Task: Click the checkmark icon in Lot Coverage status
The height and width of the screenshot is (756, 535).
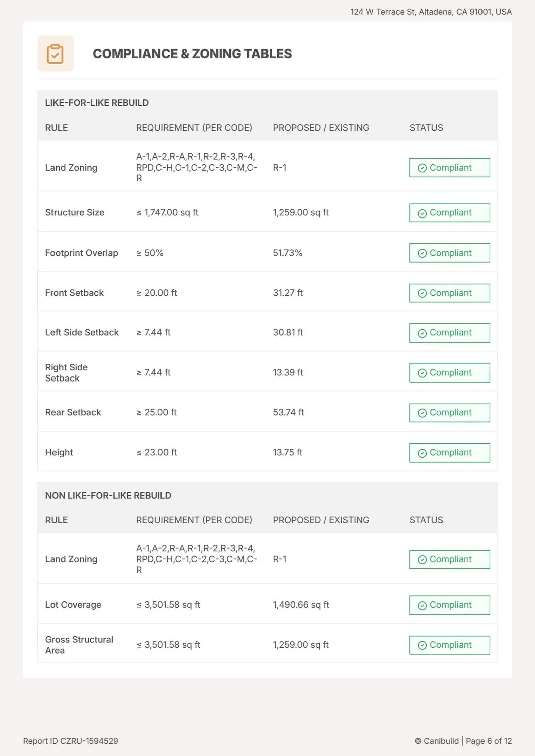Action: (422, 606)
